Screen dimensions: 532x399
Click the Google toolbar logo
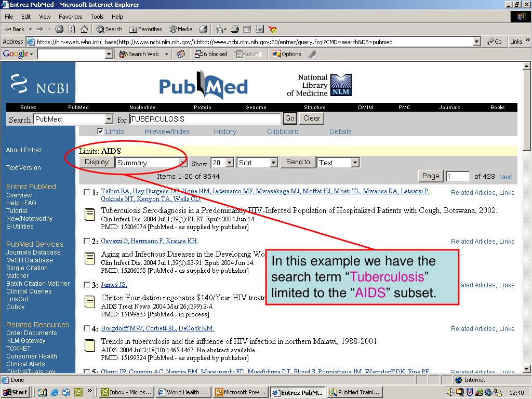point(16,54)
